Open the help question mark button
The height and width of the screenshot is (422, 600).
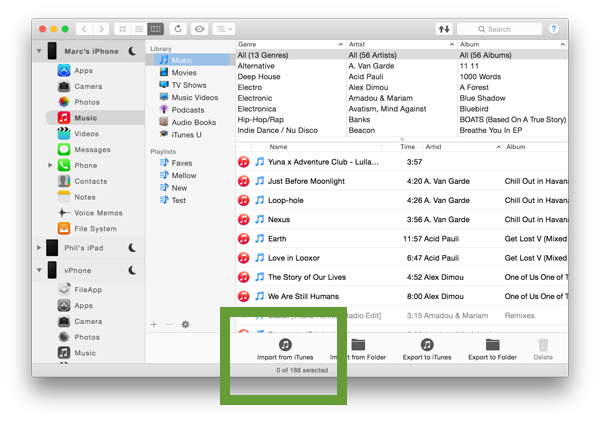click(553, 29)
